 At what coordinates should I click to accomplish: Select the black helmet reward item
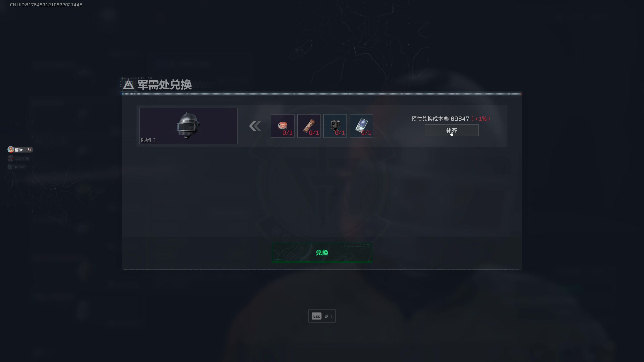coord(188,126)
